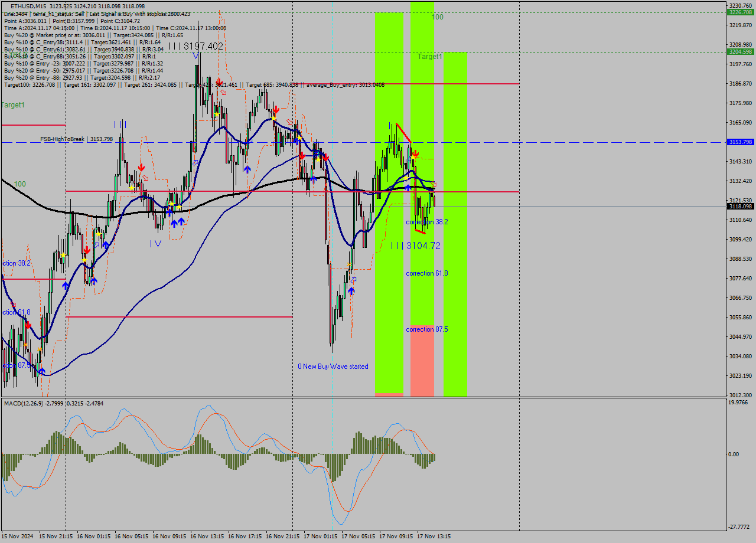756x543 pixels.
Task: Click the '17 Nov 13:15' time axis label
Action: pos(434,537)
